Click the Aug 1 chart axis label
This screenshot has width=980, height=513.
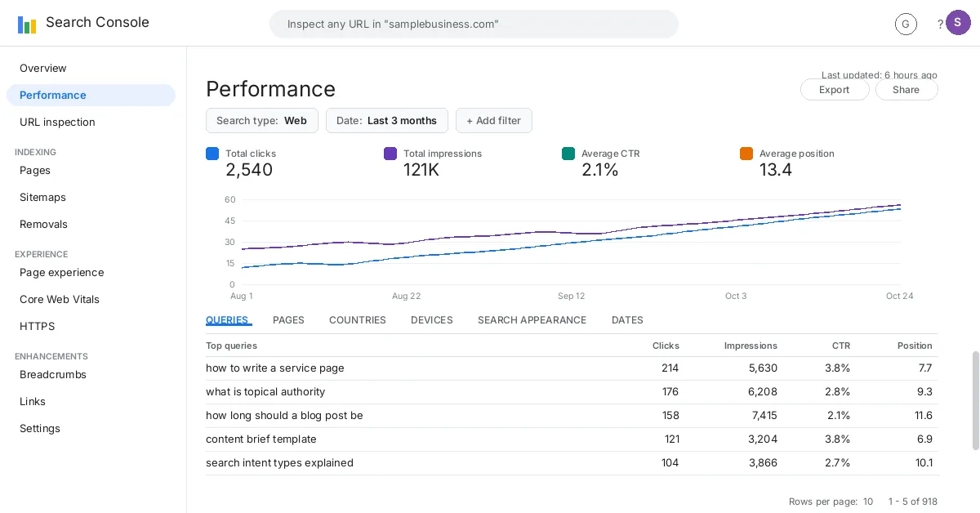point(242,296)
